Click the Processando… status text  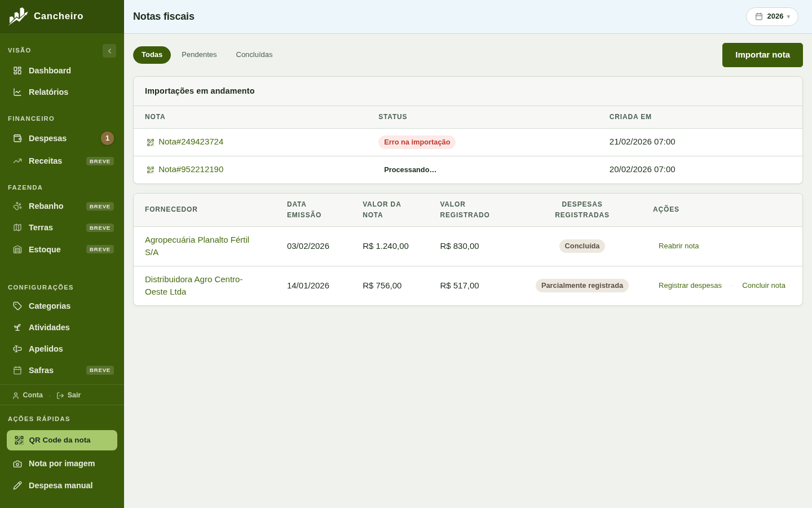(410, 170)
